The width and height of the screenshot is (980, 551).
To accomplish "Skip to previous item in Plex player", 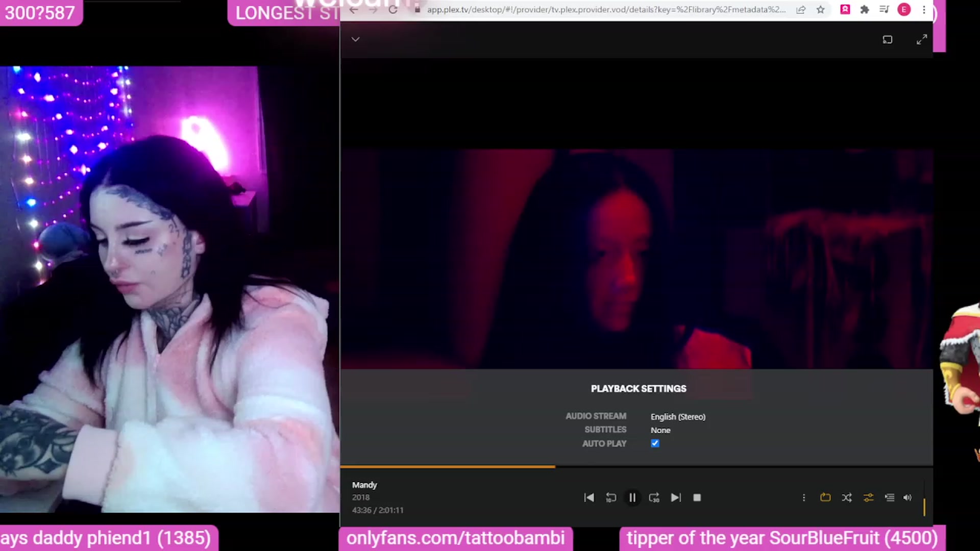I will tap(589, 497).
